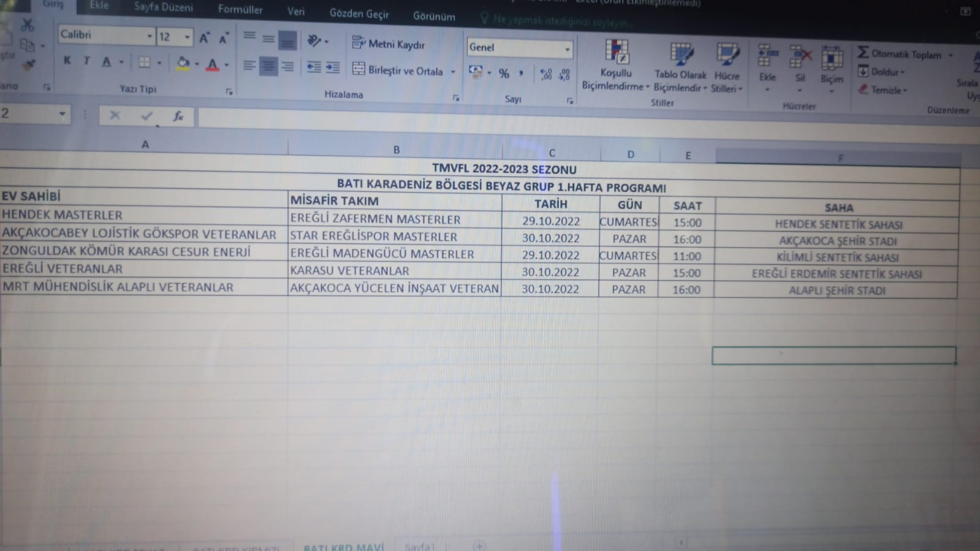The height and width of the screenshot is (551, 980).
Task: Open Hücre Stilleri gallery
Action: coord(727,68)
